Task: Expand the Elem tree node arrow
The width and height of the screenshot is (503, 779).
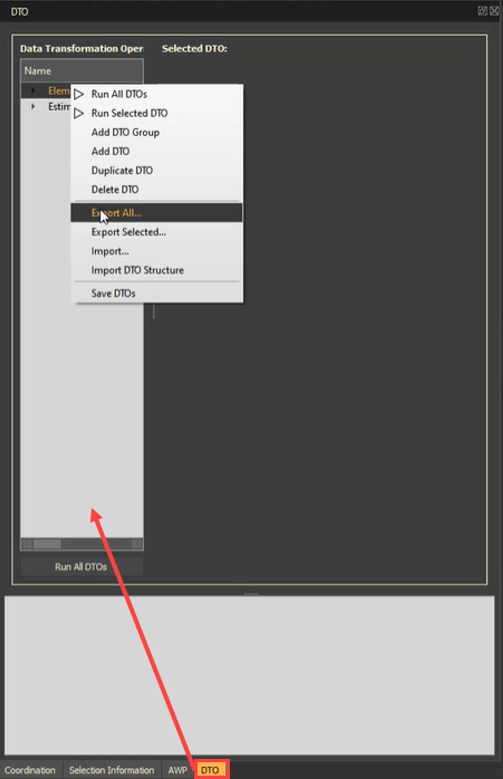Action: point(33,90)
